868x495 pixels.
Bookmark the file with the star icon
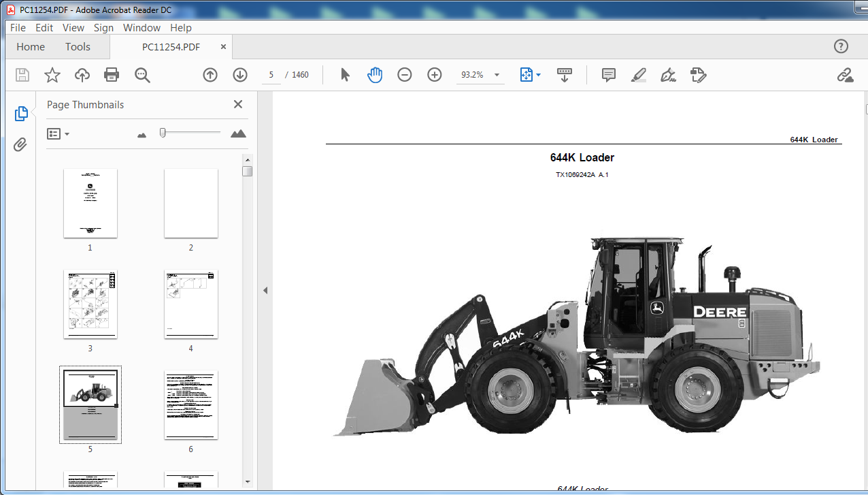coord(52,75)
